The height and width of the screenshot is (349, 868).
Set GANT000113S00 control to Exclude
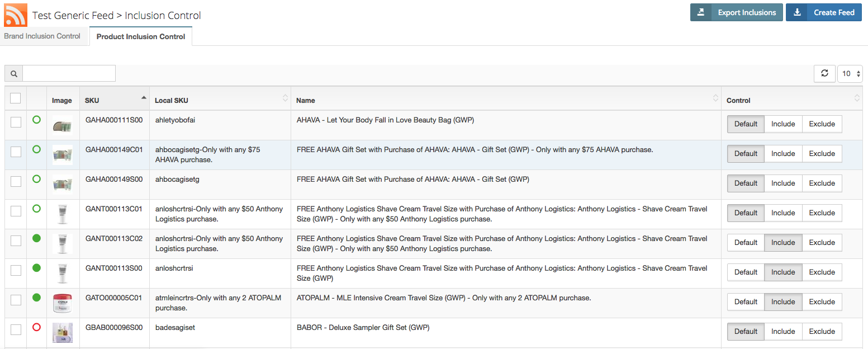822,272
